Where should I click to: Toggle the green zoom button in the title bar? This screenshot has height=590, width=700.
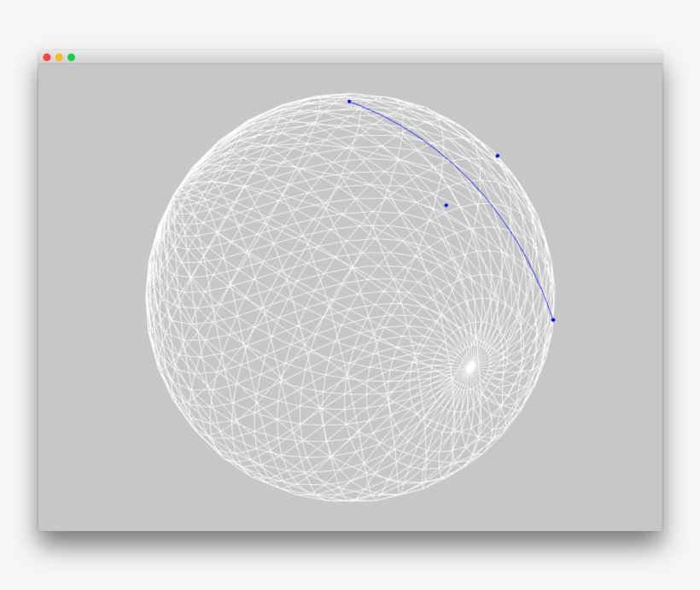click(72, 56)
